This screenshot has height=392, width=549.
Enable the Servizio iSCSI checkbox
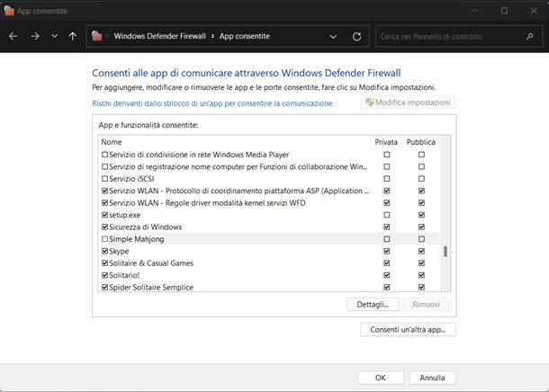[x=104, y=178]
